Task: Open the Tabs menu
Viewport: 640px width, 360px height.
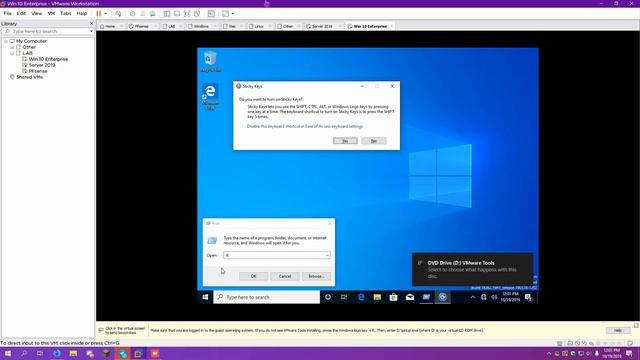Action: tap(65, 13)
